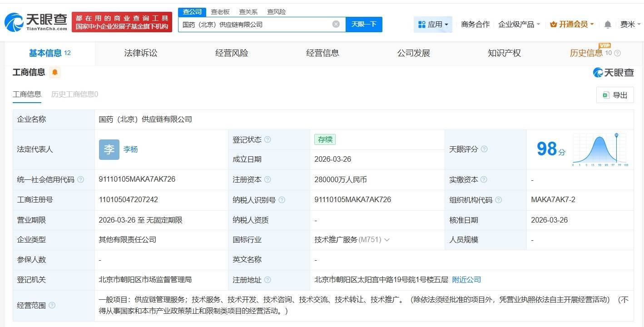Switch to the 法律诉讼 tab

click(x=140, y=53)
